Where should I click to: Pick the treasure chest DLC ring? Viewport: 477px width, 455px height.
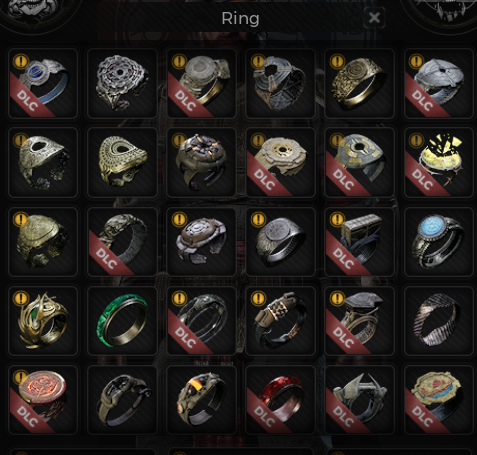(x=359, y=242)
